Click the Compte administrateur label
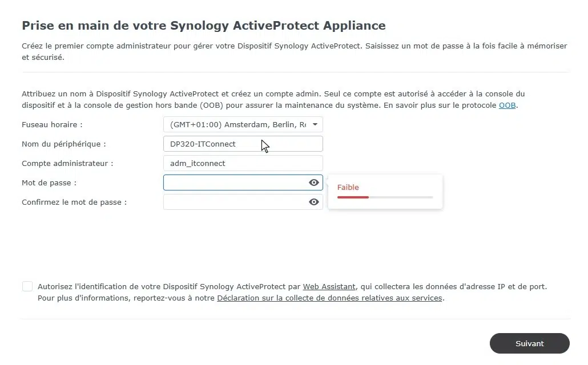The width and height of the screenshot is (588, 365). pos(67,163)
